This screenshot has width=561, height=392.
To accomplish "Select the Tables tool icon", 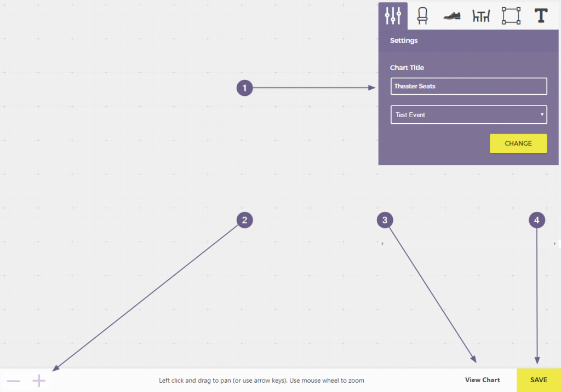I will pos(480,16).
